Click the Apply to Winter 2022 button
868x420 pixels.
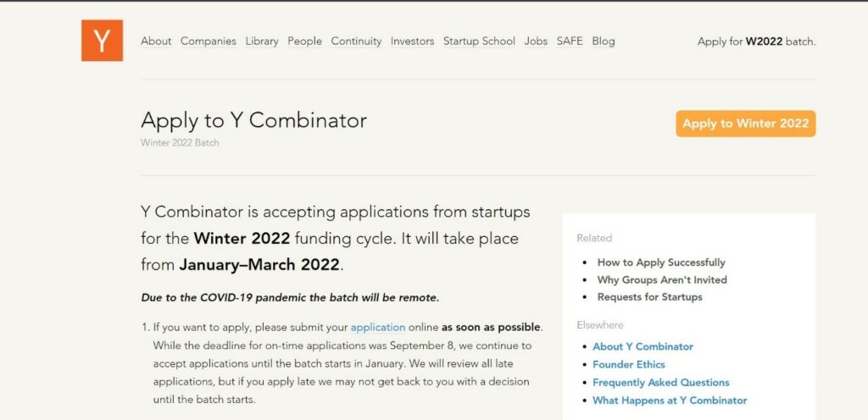[746, 124]
